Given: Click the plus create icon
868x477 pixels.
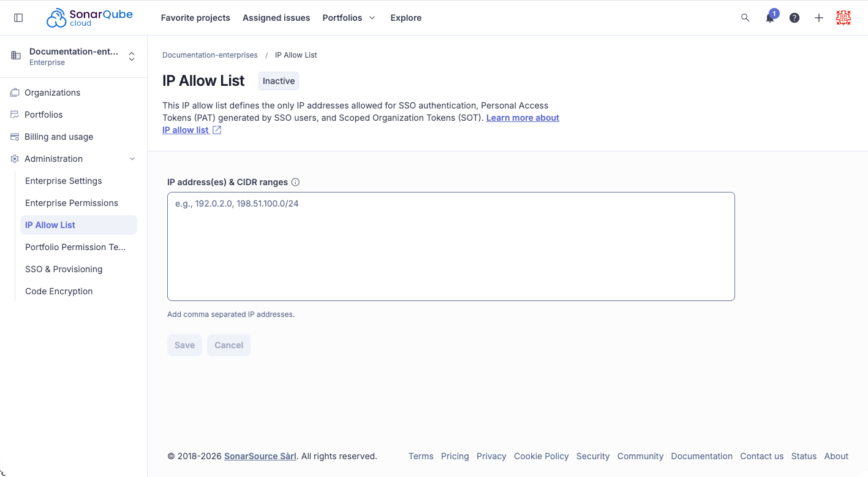Looking at the screenshot, I should point(819,18).
